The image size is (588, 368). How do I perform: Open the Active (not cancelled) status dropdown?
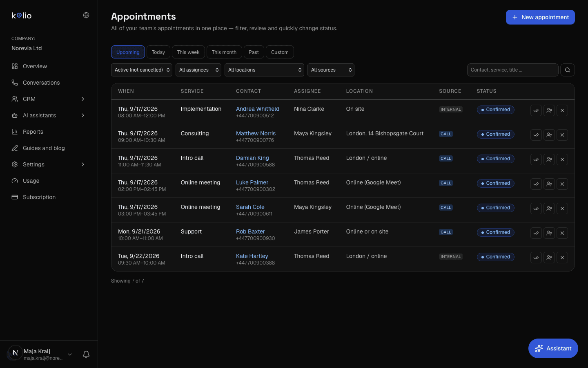pos(142,70)
